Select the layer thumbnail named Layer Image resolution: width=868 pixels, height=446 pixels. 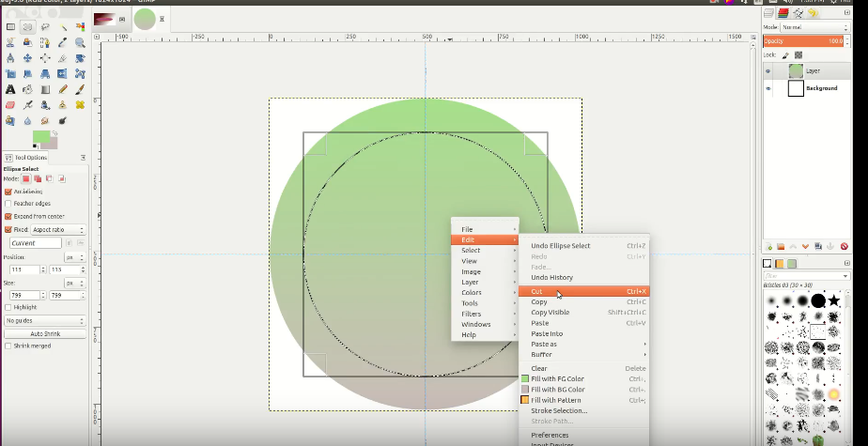pos(796,70)
